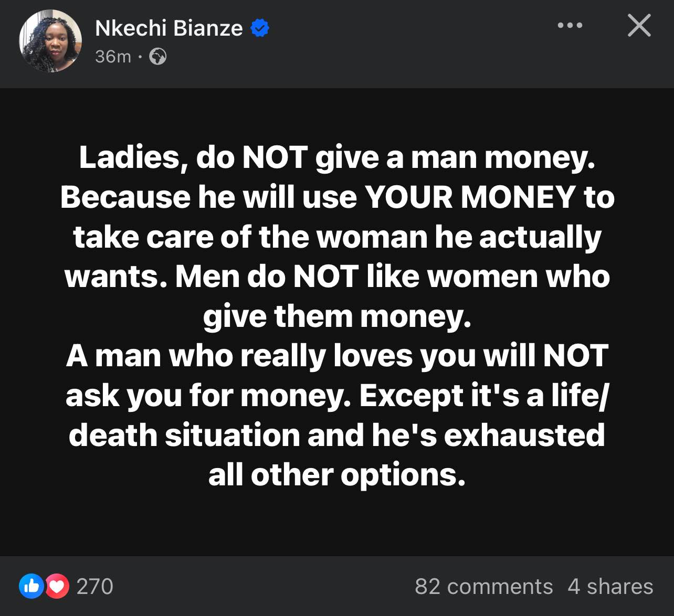This screenshot has width=674, height=616.
Task: Click the 36m post timestamp
Action: click(113, 56)
